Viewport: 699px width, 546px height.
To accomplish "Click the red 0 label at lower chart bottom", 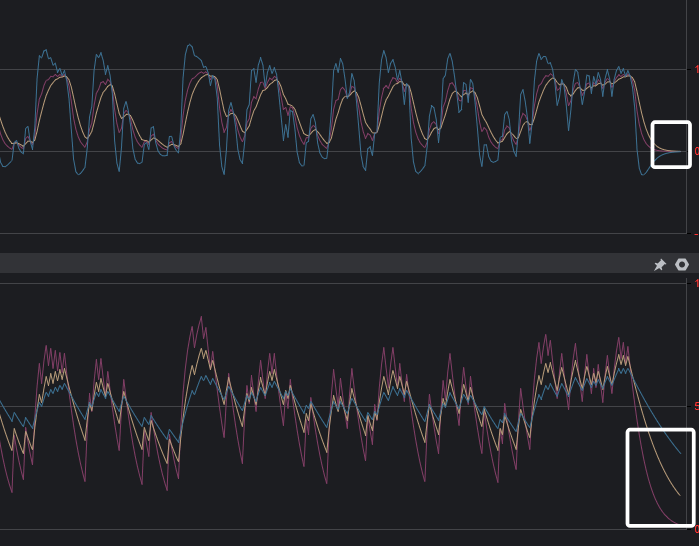I will (x=696, y=529).
